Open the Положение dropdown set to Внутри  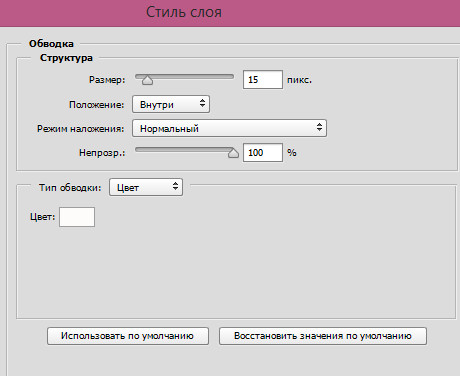(171, 104)
